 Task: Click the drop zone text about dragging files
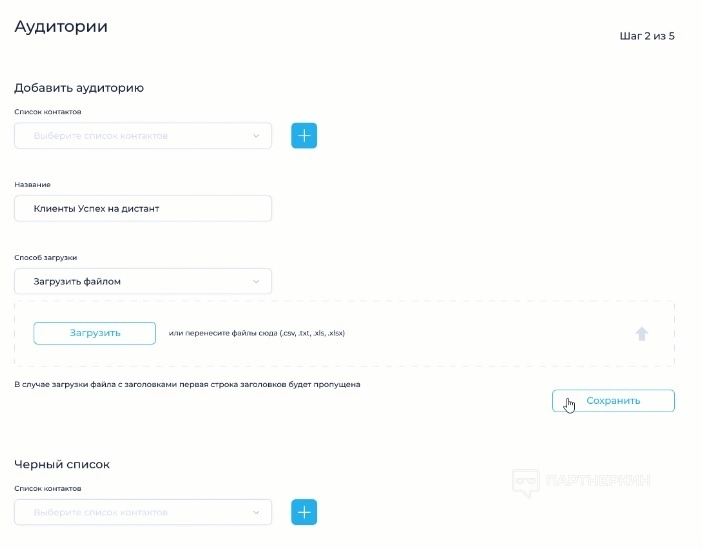(x=257, y=333)
